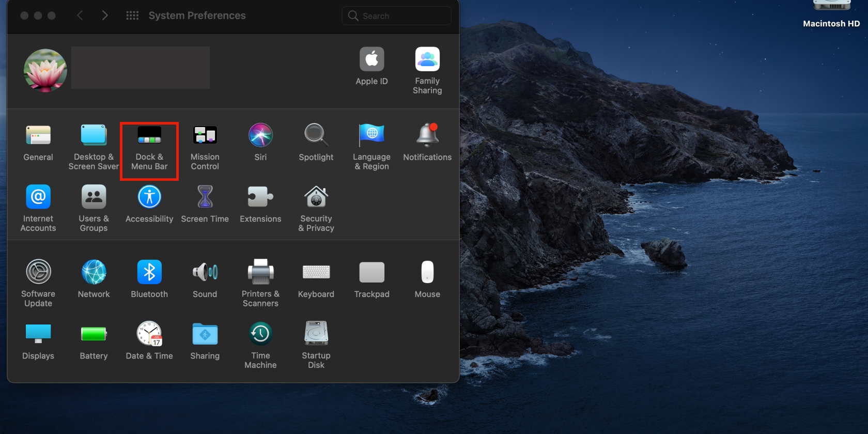Click the forward arrow in the toolbar

coord(105,16)
